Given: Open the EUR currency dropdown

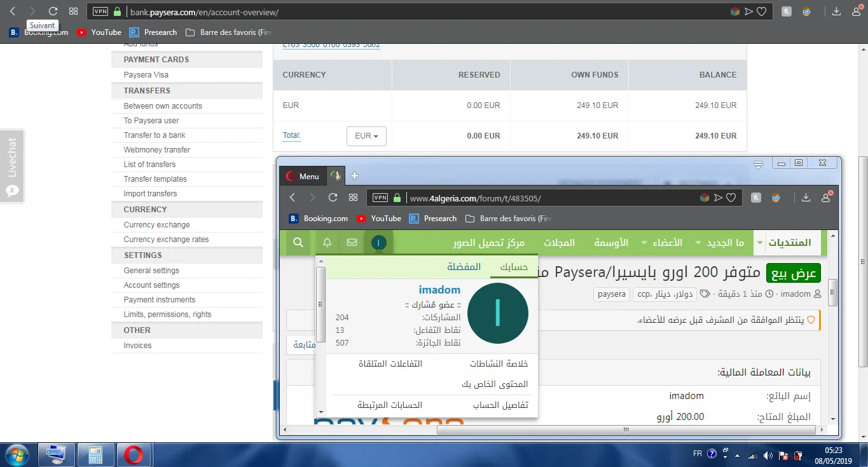Looking at the screenshot, I should coord(366,136).
